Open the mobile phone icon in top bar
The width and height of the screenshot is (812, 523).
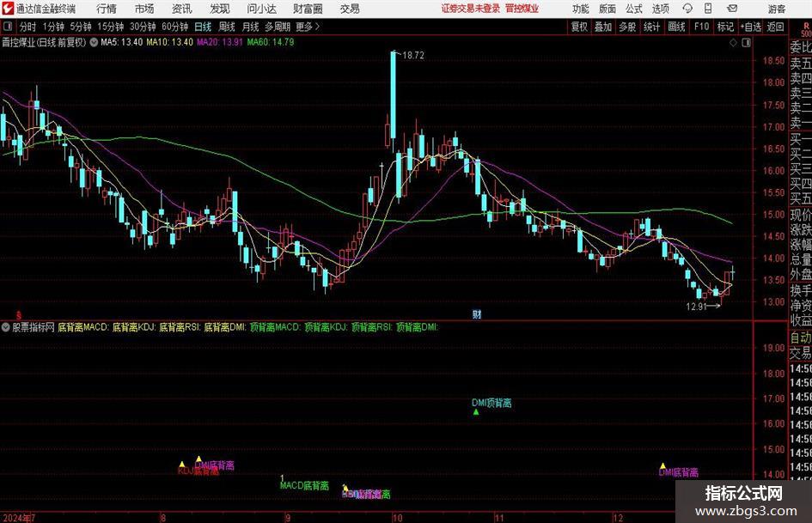click(x=708, y=9)
